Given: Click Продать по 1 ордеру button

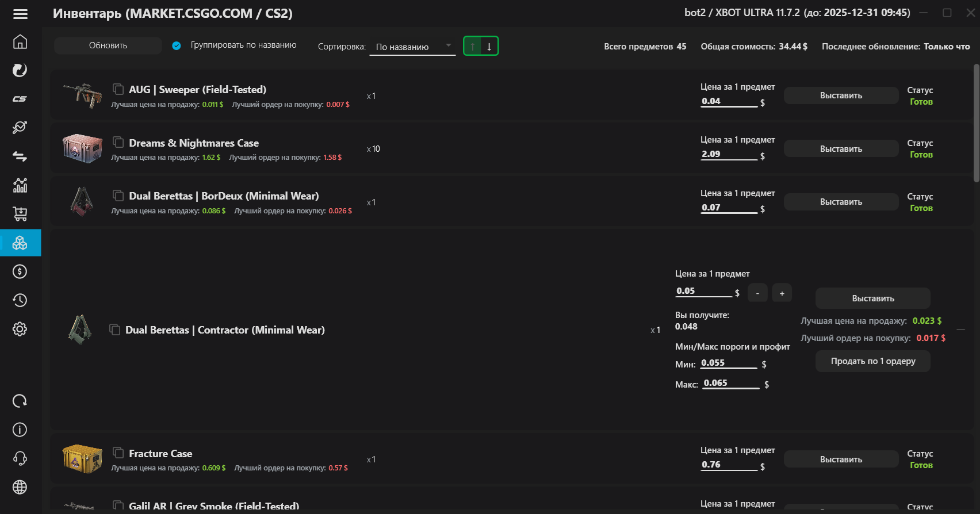Looking at the screenshot, I should click(872, 361).
